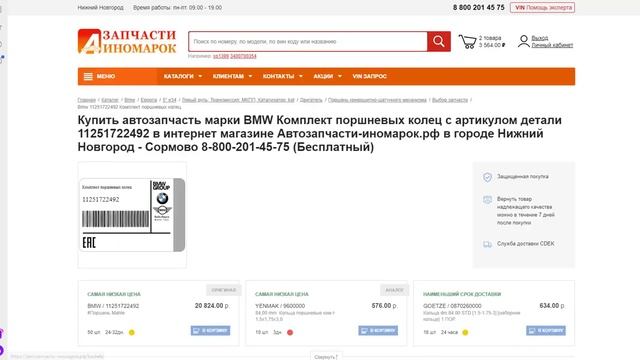The width and height of the screenshot is (640, 360).
Task: Click the Европа breadcrumb link
Action: click(x=149, y=100)
